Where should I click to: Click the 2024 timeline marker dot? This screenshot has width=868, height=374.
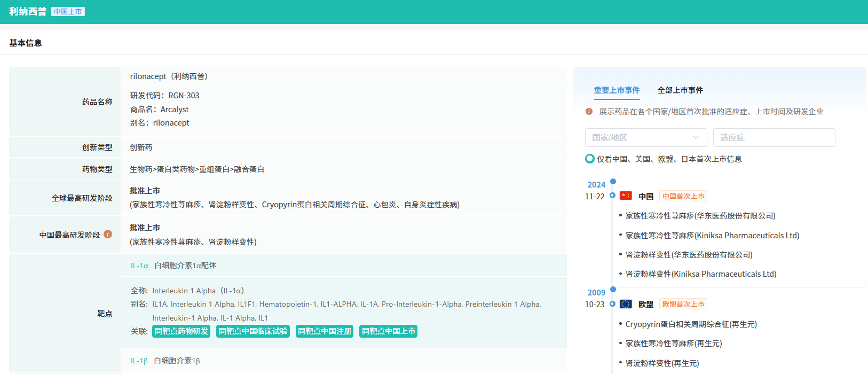pyautogui.click(x=613, y=182)
